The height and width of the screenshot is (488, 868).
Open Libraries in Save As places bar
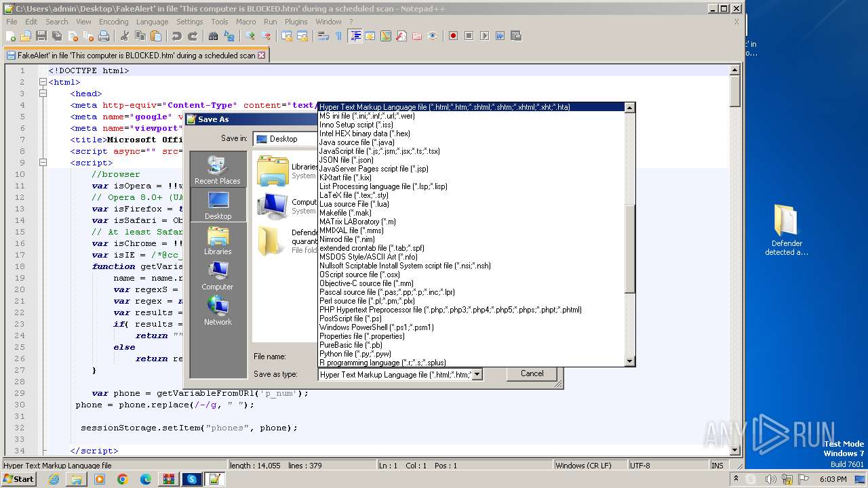218,241
